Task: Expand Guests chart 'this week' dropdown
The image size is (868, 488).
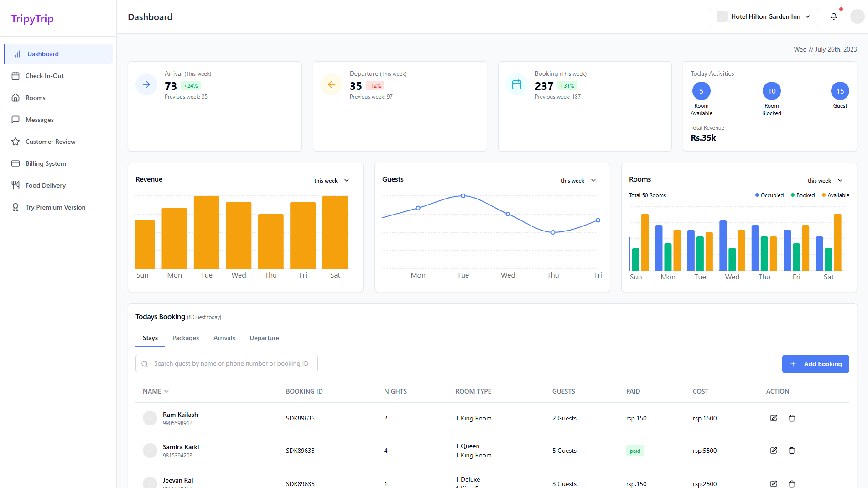Action: pos(578,181)
